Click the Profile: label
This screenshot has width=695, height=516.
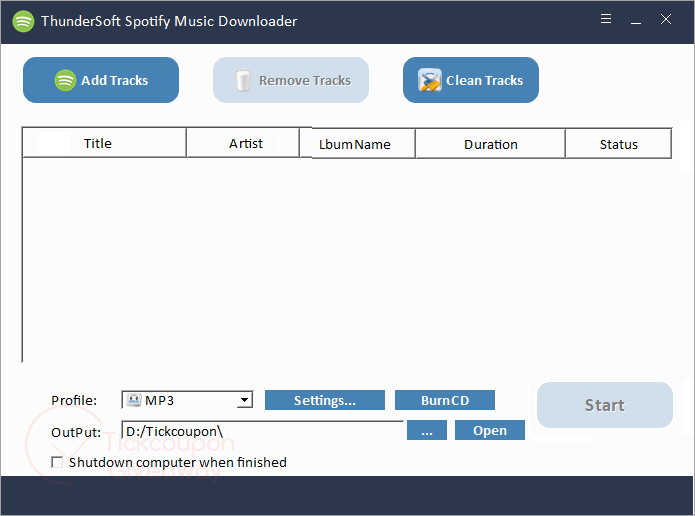coord(74,400)
